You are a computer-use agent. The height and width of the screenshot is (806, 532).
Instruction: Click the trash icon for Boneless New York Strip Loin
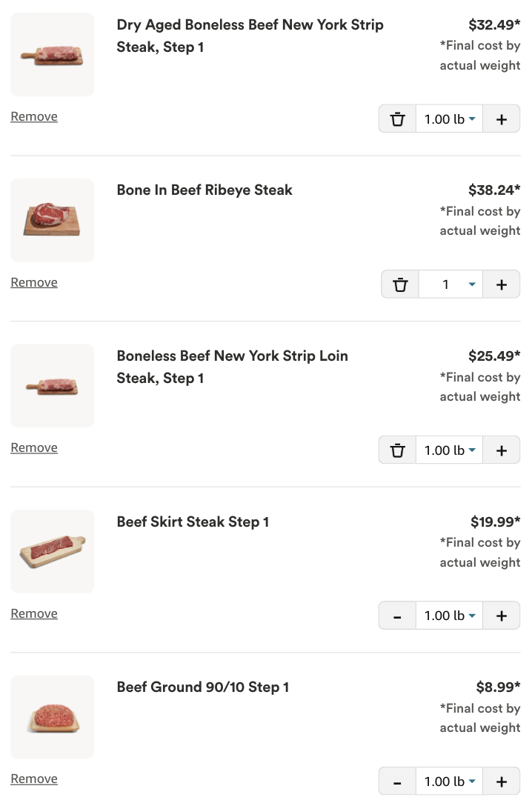398,450
